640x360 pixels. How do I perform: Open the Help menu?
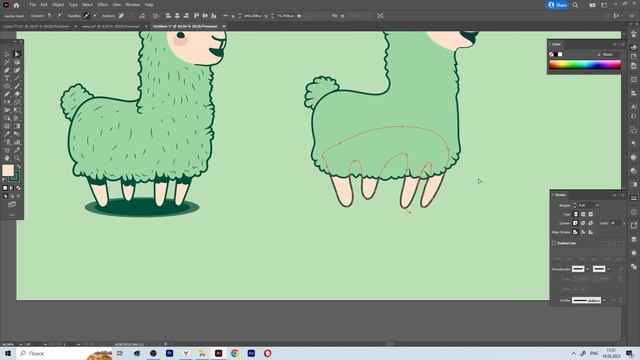(x=149, y=5)
